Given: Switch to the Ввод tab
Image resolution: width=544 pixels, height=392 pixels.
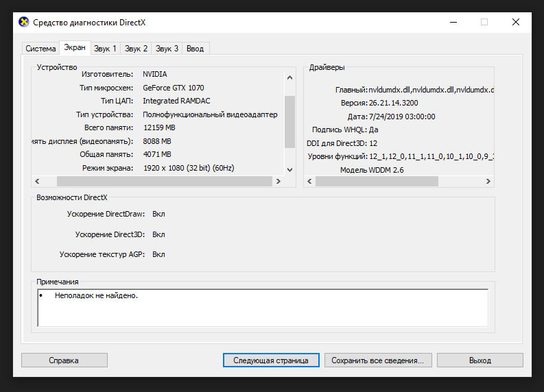Looking at the screenshot, I should pyautogui.click(x=195, y=49).
